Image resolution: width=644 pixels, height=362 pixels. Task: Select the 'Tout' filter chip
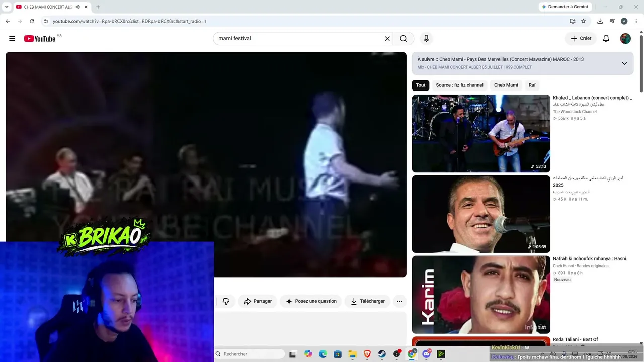tap(421, 85)
